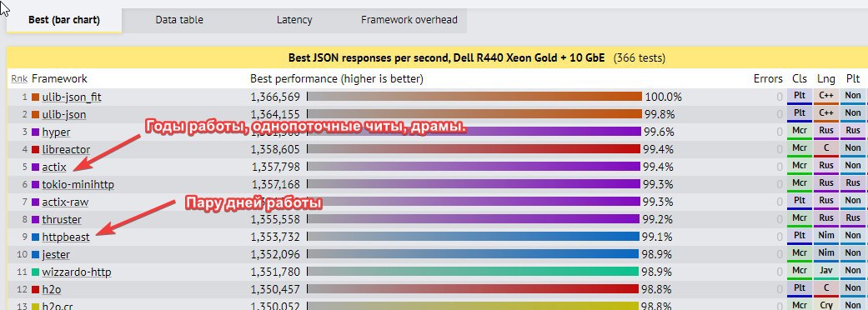
Task: Click the 100.0% percentage label
Action: pyautogui.click(x=663, y=97)
